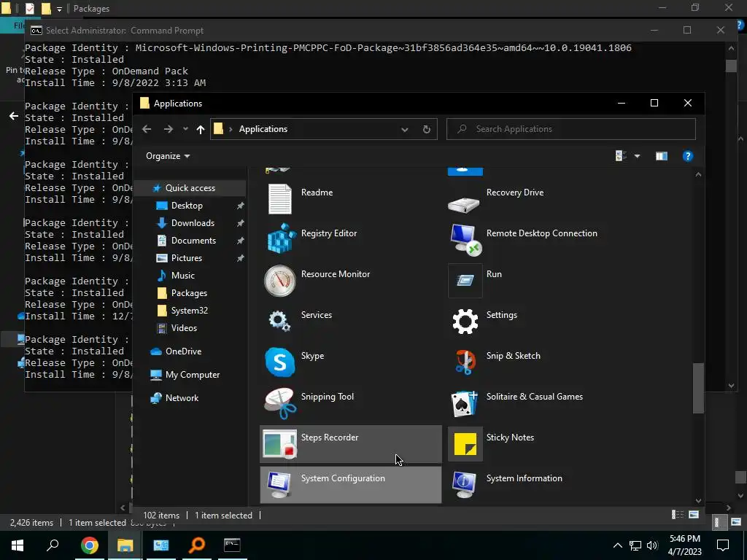Select OneDrive in navigation pane
The image size is (747, 560).
click(x=183, y=351)
